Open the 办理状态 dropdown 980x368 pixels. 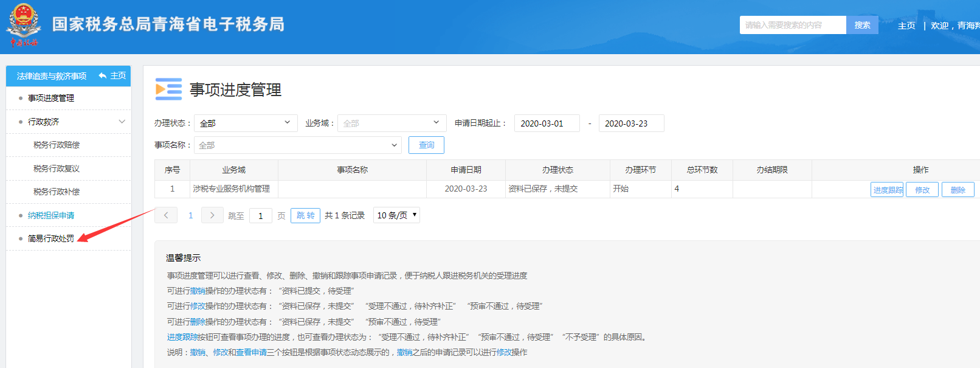(246, 123)
